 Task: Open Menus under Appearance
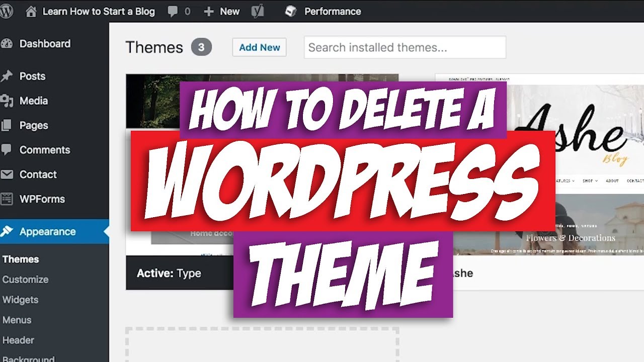tap(17, 320)
